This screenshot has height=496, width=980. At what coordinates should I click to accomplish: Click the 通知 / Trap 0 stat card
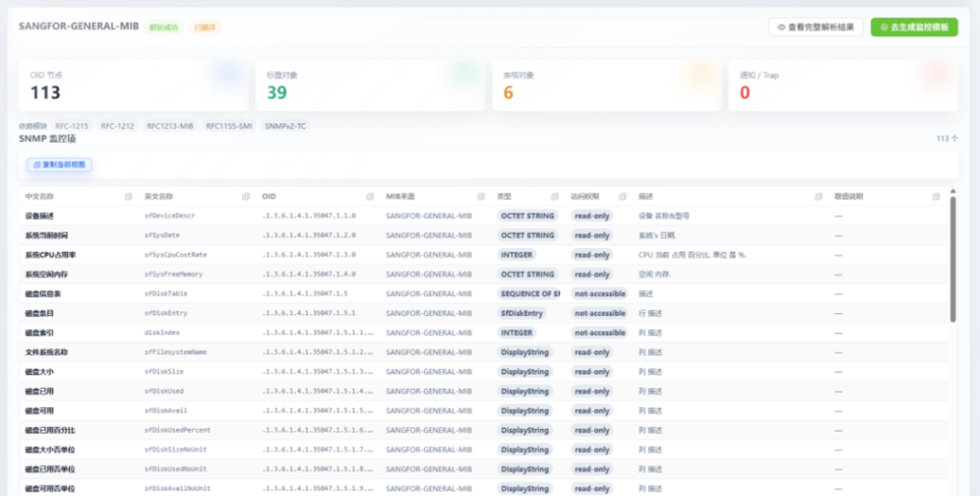pyautogui.click(x=843, y=85)
